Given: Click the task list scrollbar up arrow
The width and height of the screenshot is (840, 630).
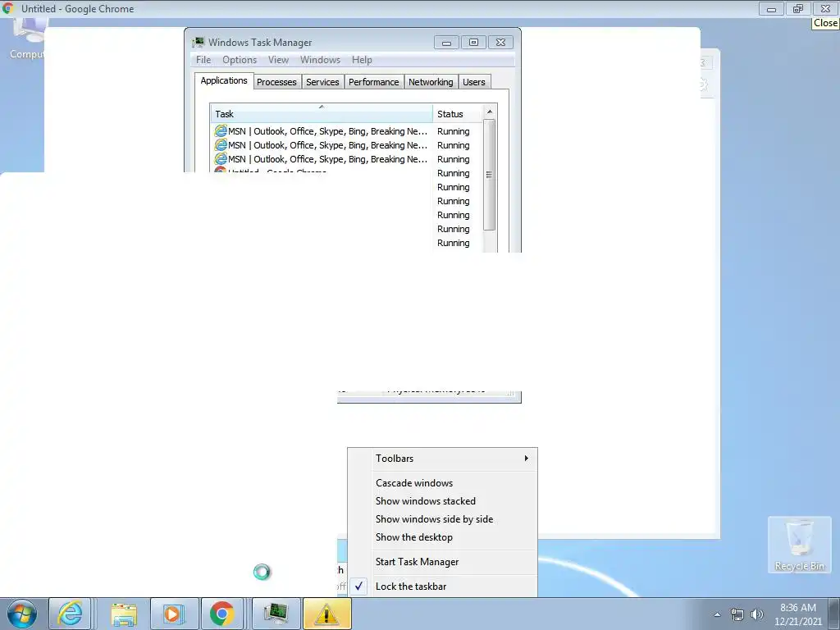Looking at the screenshot, I should 489,112.
